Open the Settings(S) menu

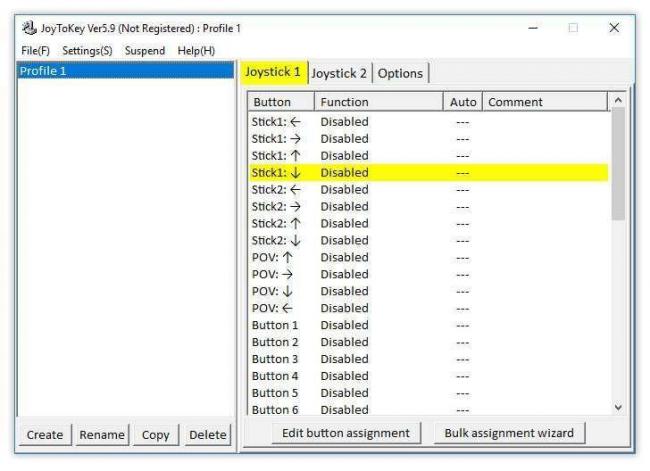coord(87,51)
